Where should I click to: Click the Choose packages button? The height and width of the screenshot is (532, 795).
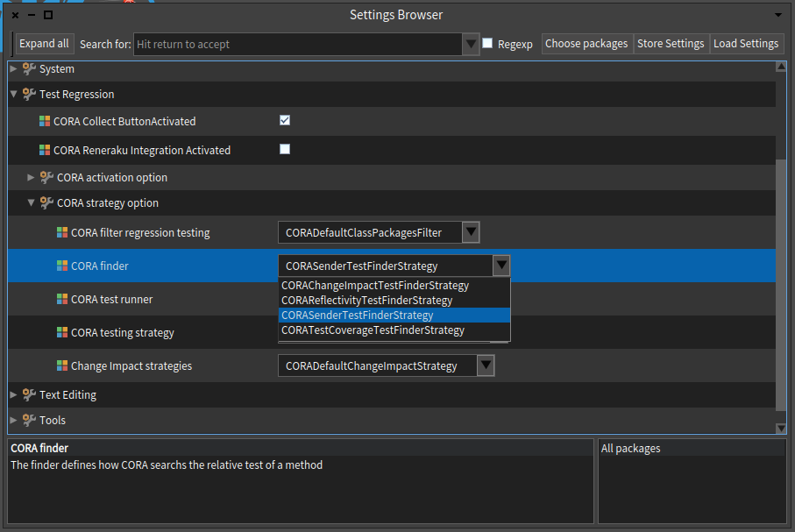tap(586, 44)
